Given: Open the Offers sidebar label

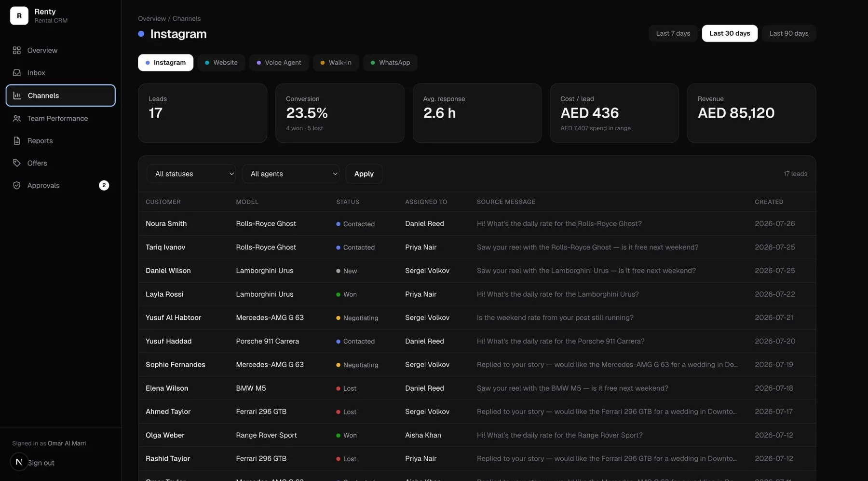Looking at the screenshot, I should pyautogui.click(x=37, y=163).
